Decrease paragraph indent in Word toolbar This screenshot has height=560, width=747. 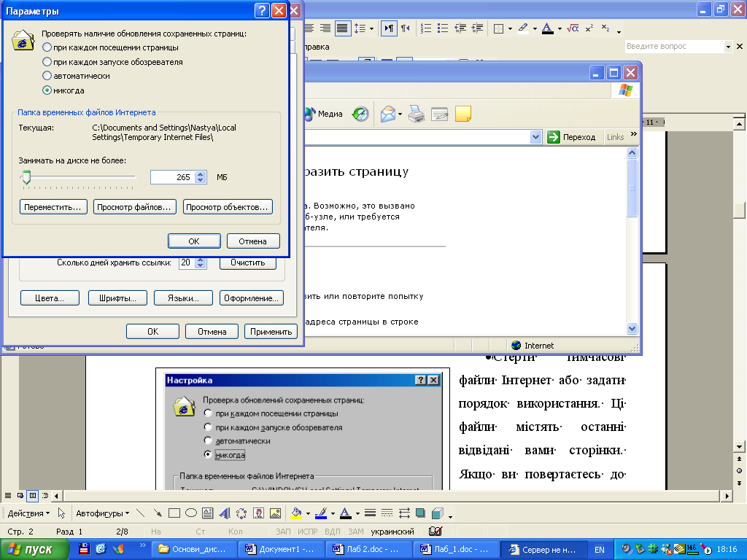460,28
